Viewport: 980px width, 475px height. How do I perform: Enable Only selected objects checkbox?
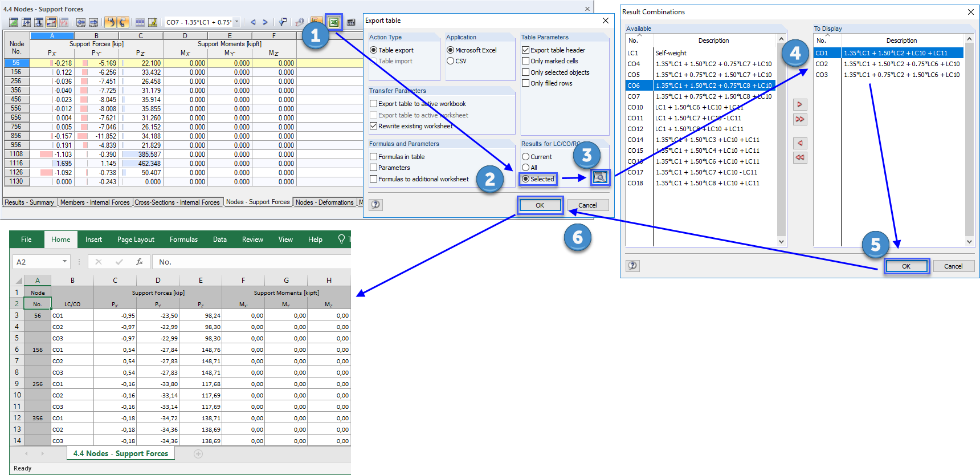(x=526, y=72)
